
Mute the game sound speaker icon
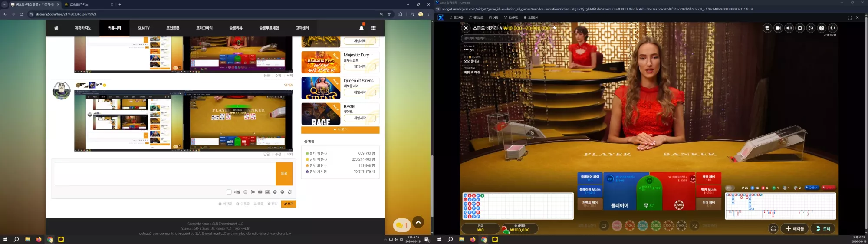pyautogui.click(x=789, y=28)
